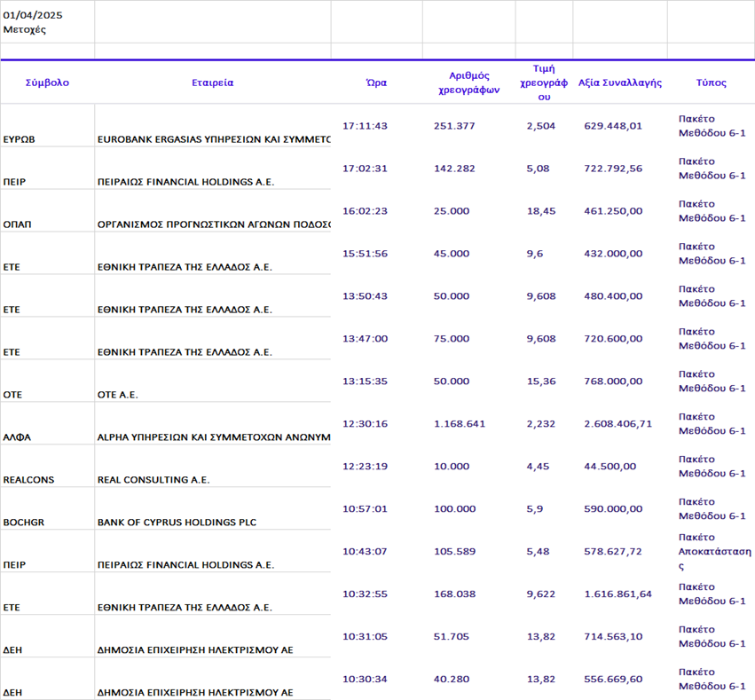Select quantity cell 51.705
755x700 pixels.
(452, 636)
